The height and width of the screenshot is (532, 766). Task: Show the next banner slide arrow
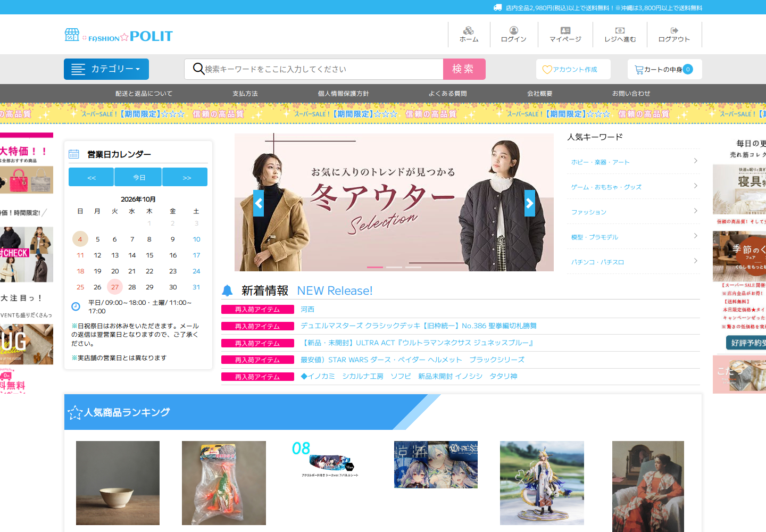(530, 203)
